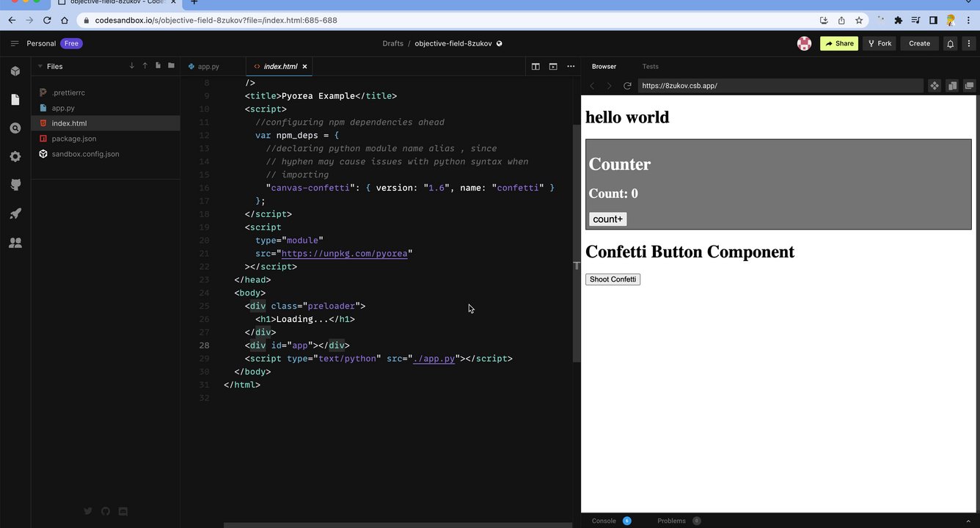Open the editor's more options ellipsis

tap(571, 67)
